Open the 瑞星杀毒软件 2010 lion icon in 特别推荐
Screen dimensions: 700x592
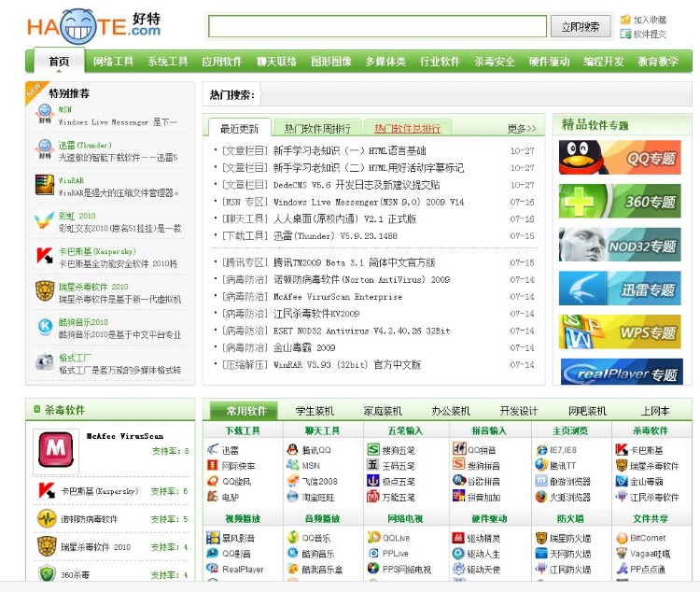pyautogui.click(x=45, y=291)
